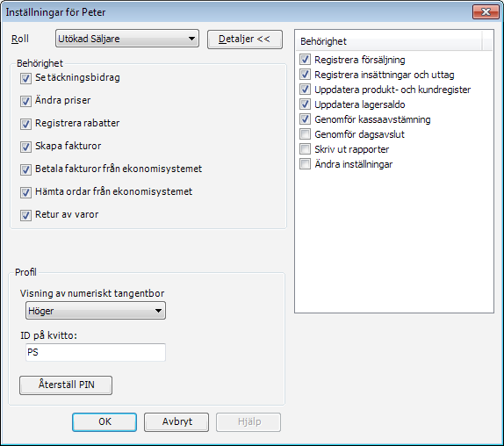Image resolution: width=504 pixels, height=446 pixels.
Task: Toggle the Ändra priser checkbox
Action: pos(25,101)
